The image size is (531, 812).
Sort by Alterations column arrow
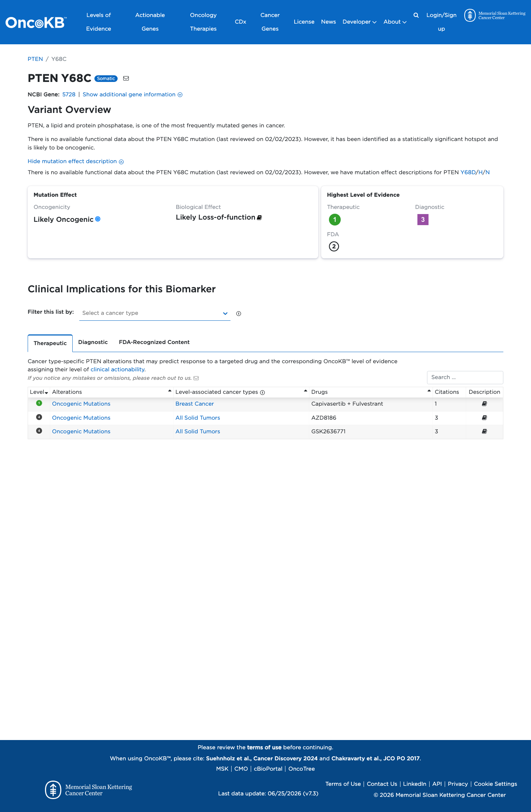pyautogui.click(x=170, y=391)
